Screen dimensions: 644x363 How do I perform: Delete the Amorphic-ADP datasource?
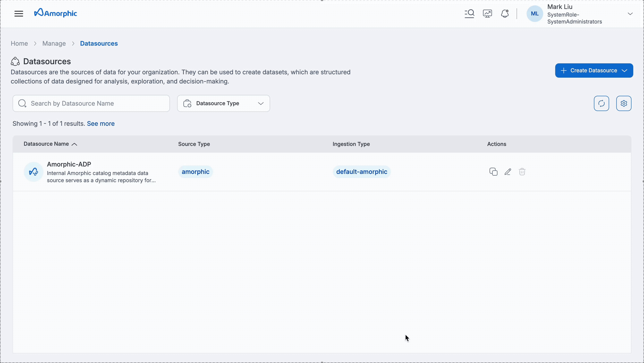pyautogui.click(x=522, y=172)
